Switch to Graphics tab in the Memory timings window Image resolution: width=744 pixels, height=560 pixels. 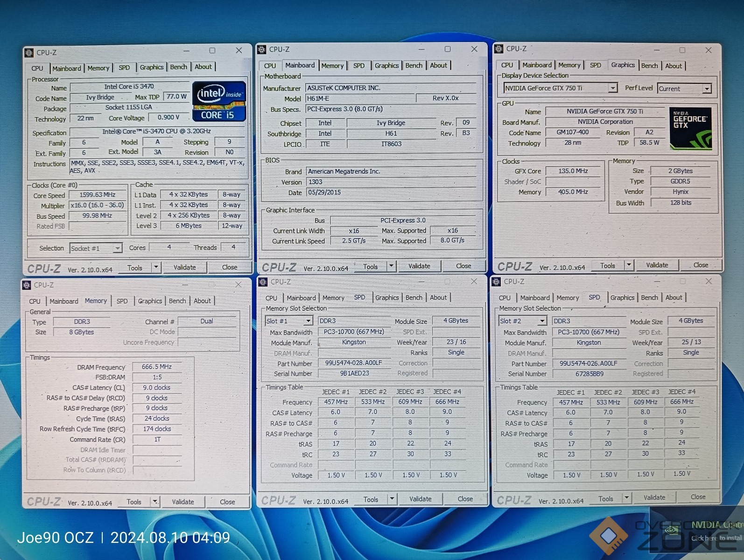point(150,301)
